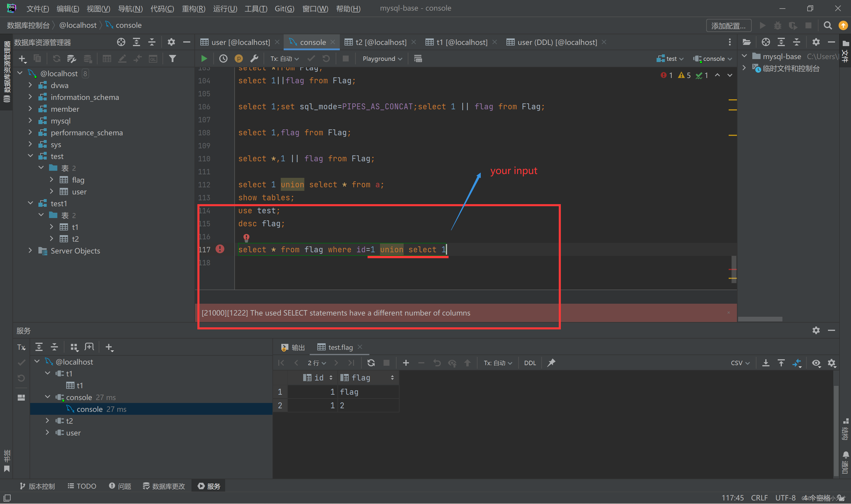Click the wrench settings icon in console toolbar

coord(254,59)
